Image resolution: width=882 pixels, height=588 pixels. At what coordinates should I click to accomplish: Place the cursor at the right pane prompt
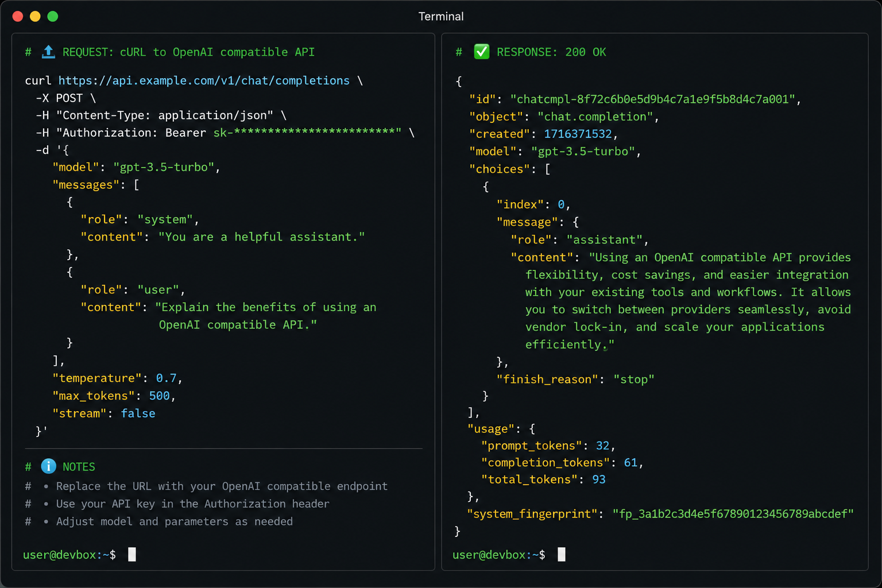pyautogui.click(x=562, y=554)
